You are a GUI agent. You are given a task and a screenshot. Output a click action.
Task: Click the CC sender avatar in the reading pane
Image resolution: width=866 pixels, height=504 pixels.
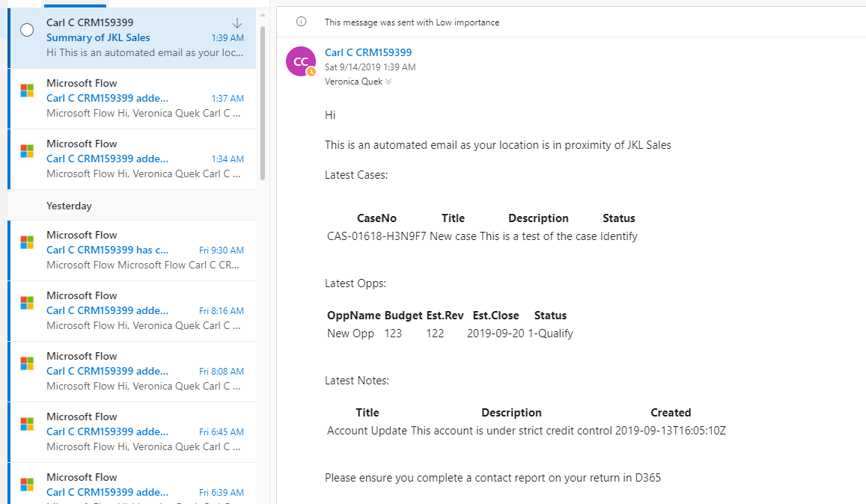pos(300,61)
